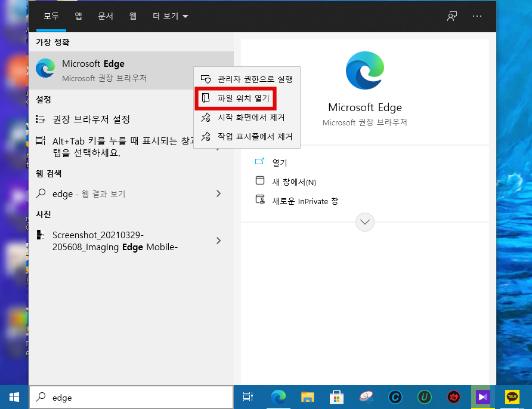Click the open icon beside 열기

click(259, 161)
